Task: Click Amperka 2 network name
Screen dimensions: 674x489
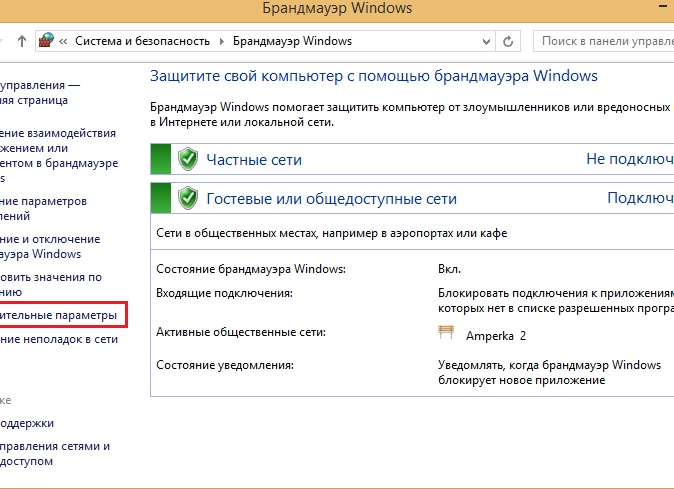Action: 496,336
